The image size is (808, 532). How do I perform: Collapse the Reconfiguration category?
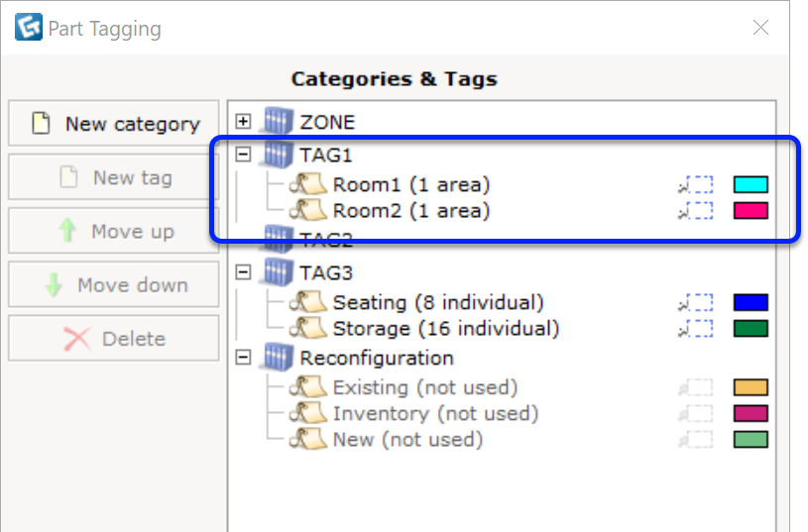click(x=243, y=358)
